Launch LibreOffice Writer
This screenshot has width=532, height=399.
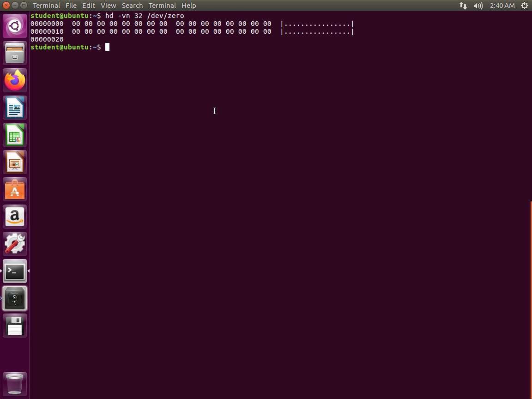click(15, 108)
